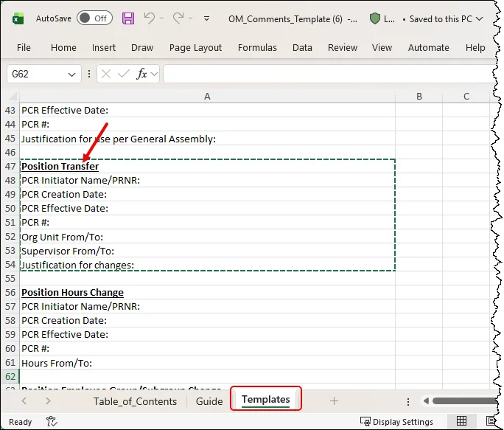
Task: Click the Undo arrow icon
Action: (x=150, y=18)
